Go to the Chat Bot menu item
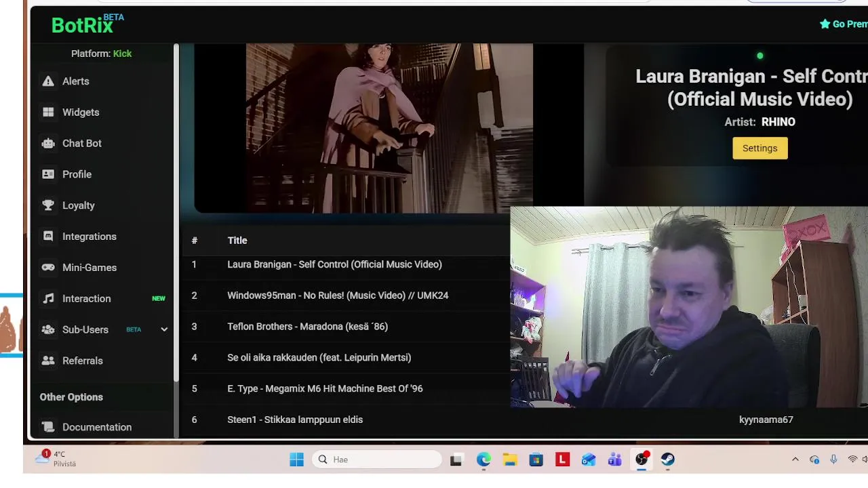The image size is (868, 488). tap(82, 144)
